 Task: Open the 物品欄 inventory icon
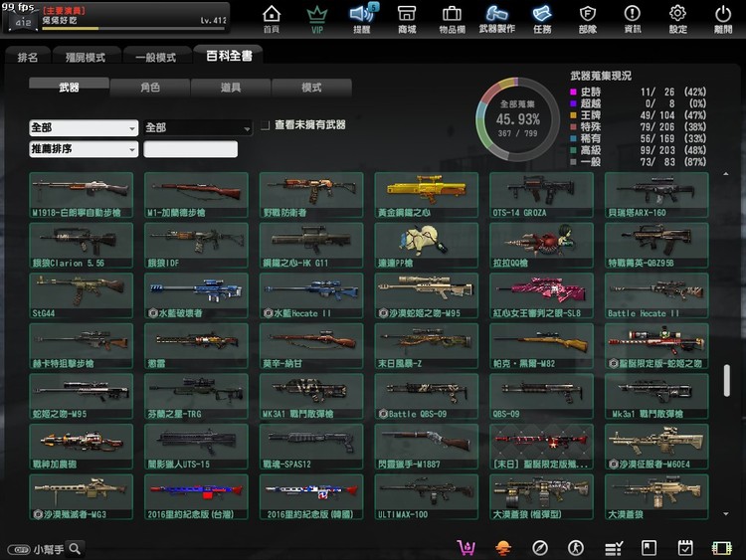[451, 18]
